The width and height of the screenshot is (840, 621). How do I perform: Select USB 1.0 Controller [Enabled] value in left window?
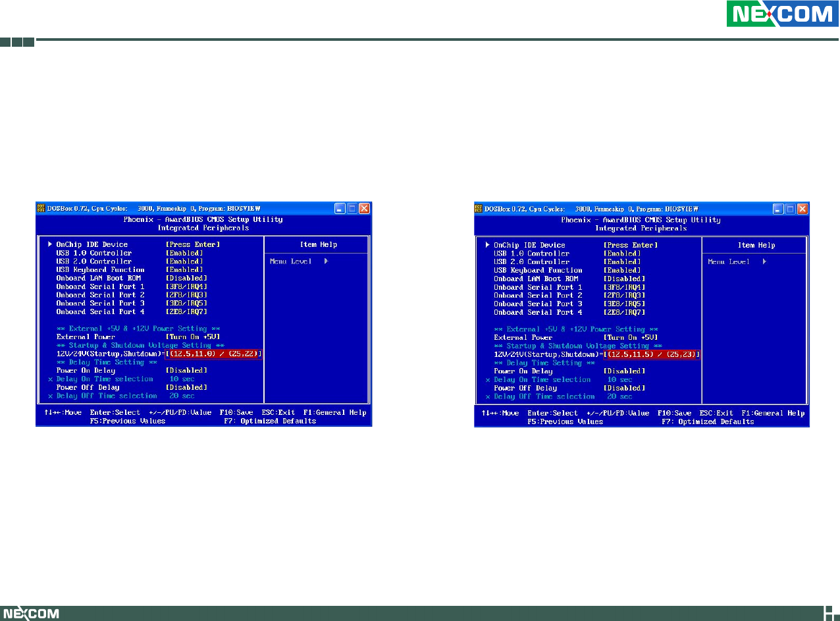coord(184,253)
